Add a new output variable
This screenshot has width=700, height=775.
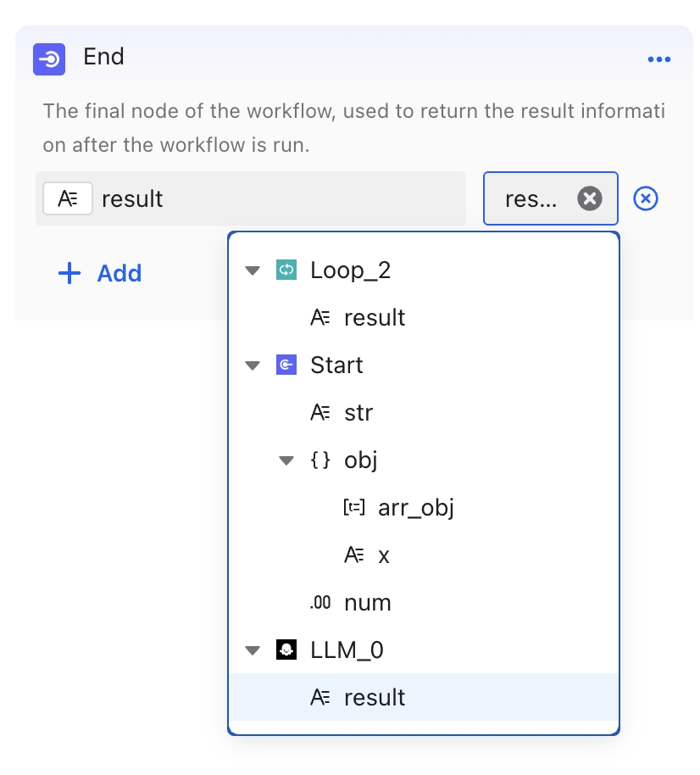coord(100,273)
